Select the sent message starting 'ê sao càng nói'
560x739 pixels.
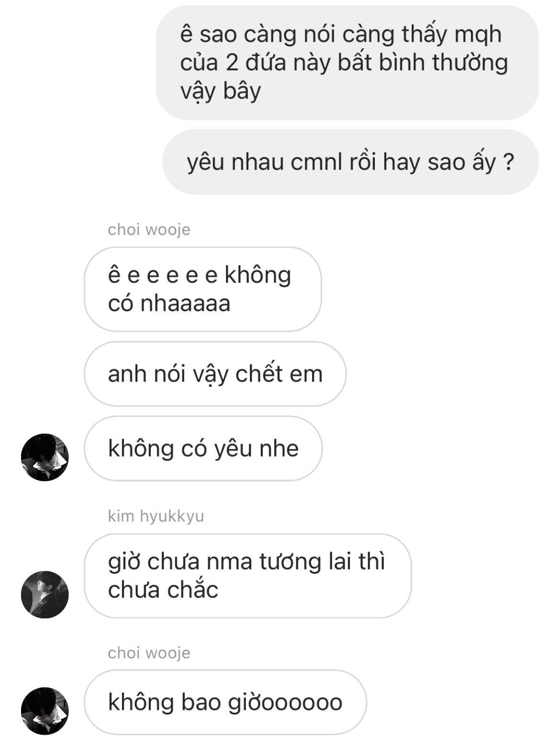pyautogui.click(x=347, y=62)
